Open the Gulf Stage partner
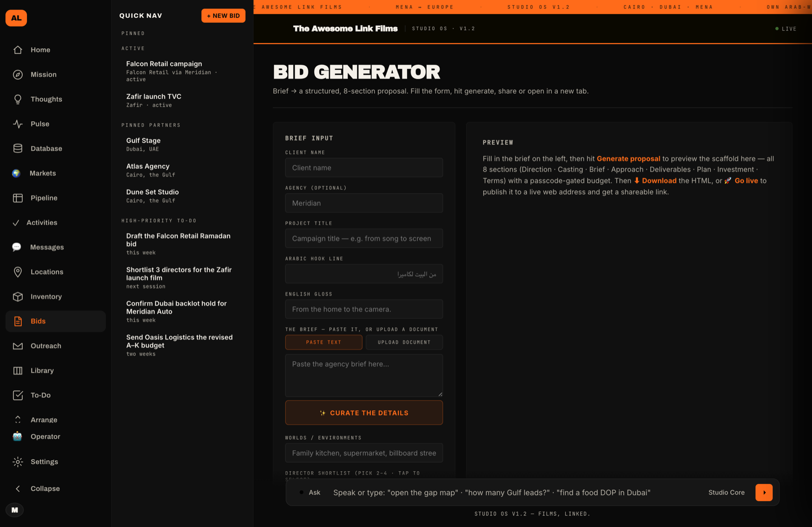This screenshot has height=527, width=812. 183,145
